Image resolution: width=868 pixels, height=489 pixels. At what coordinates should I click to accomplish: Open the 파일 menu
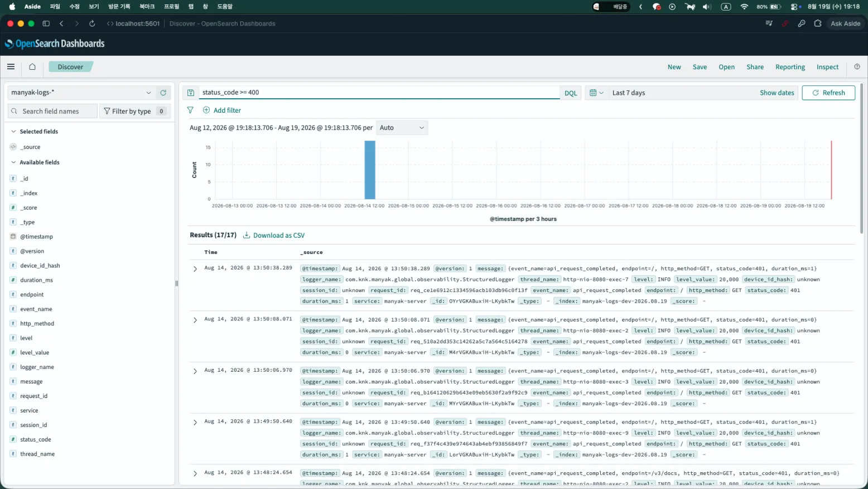55,7
